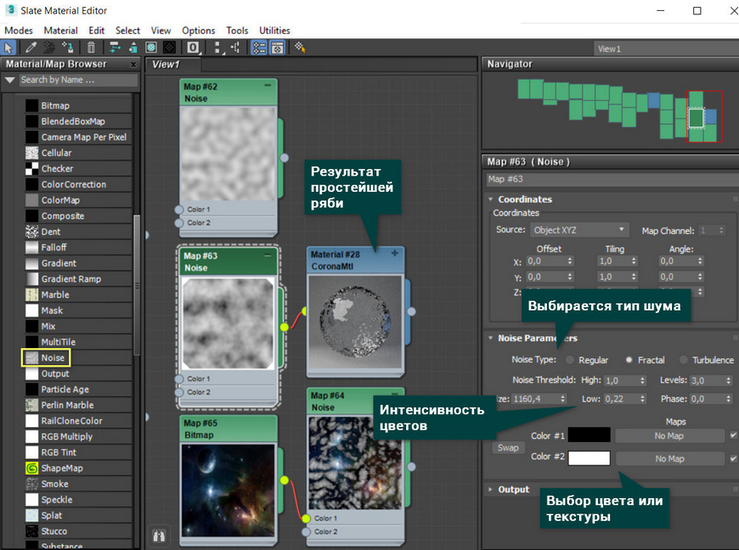
Task: Toggle the Color #1 map enable checkbox
Action: [x=732, y=435]
